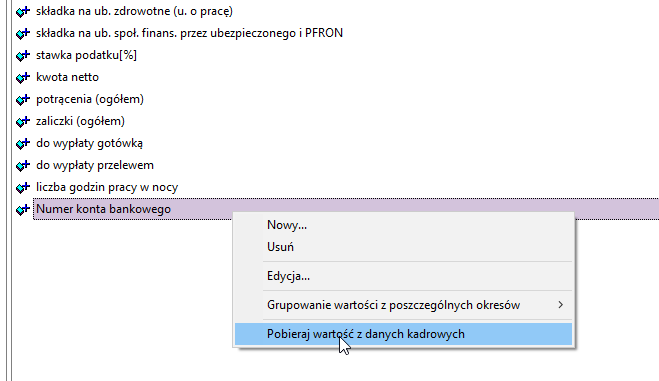Image resolution: width=659 pixels, height=381 pixels.
Task: Click the icon next to potrącenia (ogółem)
Action: (x=23, y=100)
